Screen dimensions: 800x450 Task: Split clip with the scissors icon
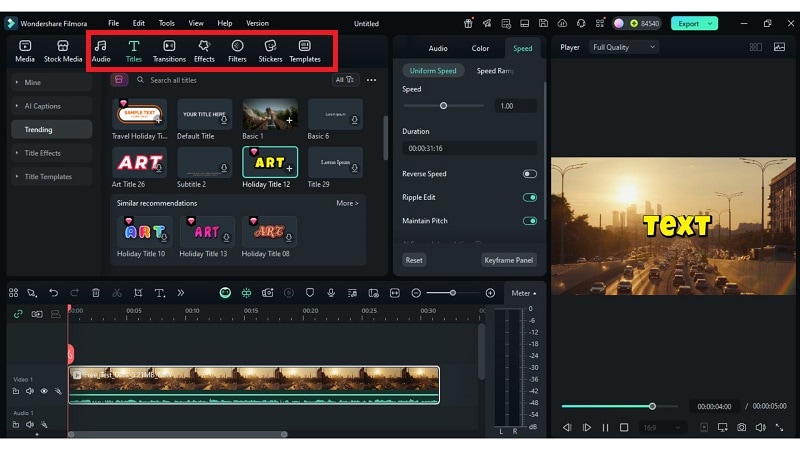point(117,293)
